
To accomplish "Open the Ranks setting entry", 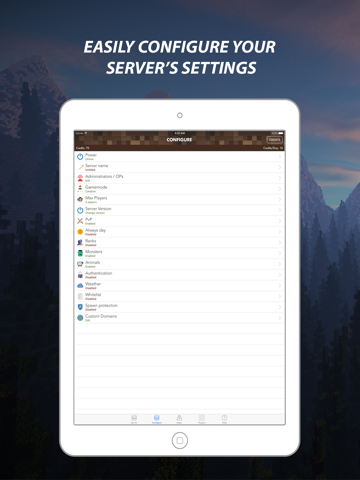I will coord(179,242).
